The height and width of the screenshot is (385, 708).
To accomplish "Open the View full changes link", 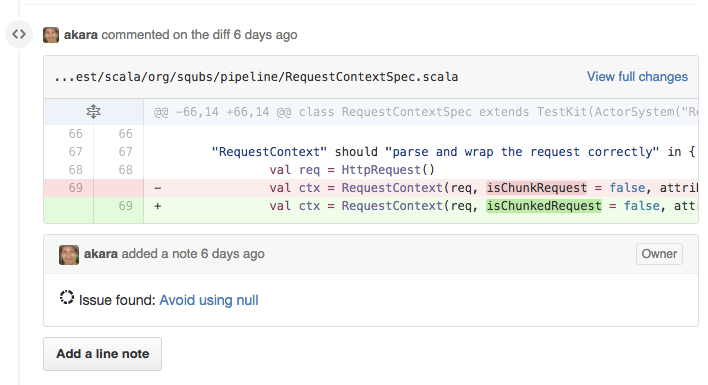I will click(x=637, y=77).
